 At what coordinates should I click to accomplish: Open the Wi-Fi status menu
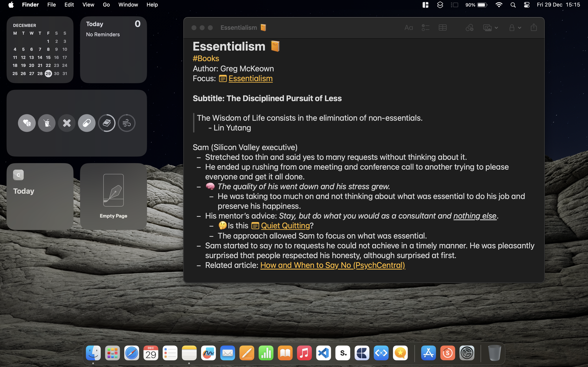[x=499, y=5]
